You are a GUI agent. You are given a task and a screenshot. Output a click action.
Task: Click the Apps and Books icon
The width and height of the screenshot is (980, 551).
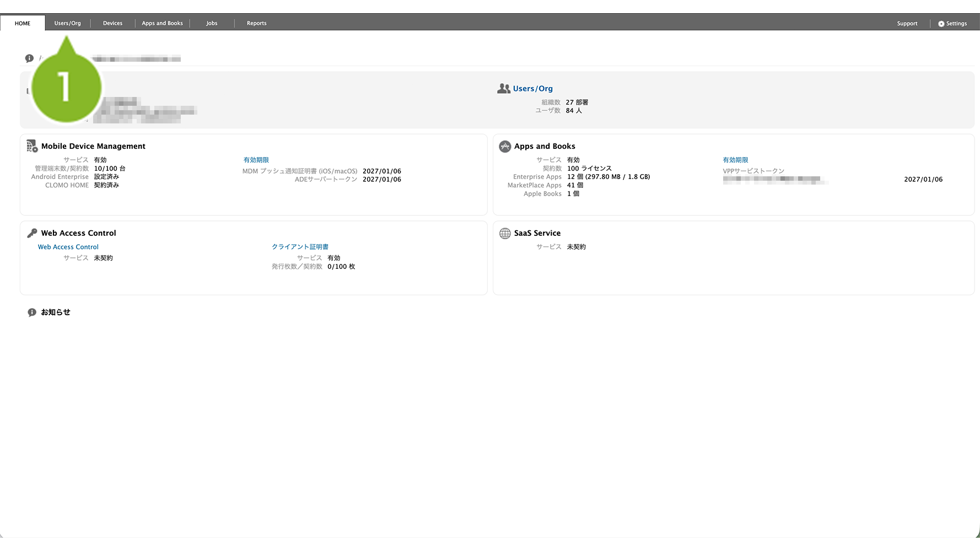point(504,146)
